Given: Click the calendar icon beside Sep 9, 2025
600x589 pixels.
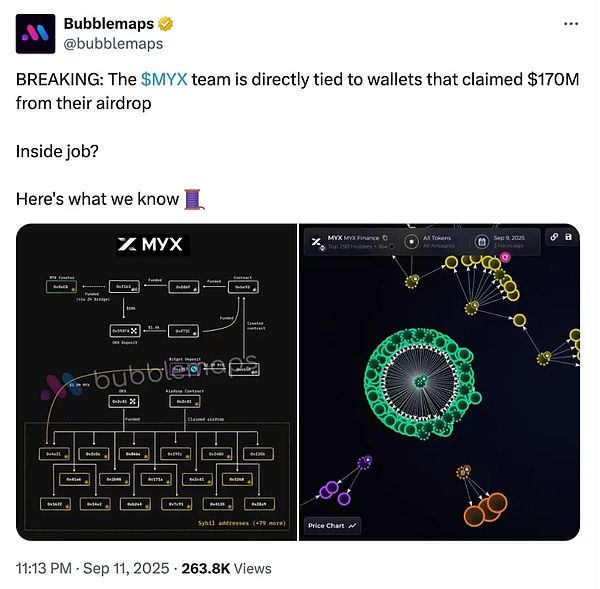Looking at the screenshot, I should point(482,242).
